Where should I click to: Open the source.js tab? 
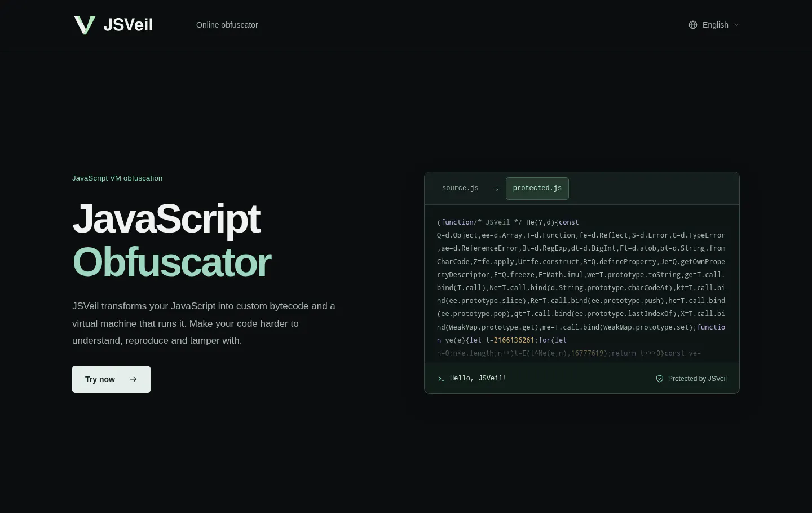click(x=460, y=188)
